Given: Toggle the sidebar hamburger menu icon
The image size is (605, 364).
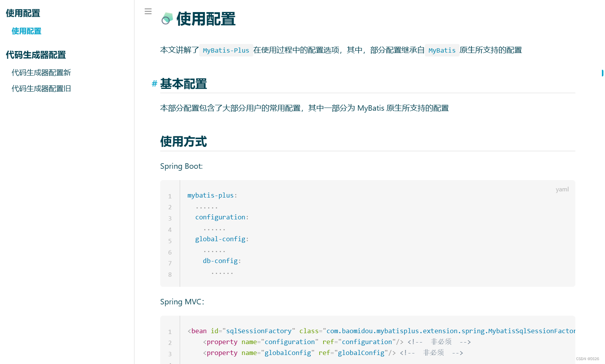Looking at the screenshot, I should pos(148,11).
